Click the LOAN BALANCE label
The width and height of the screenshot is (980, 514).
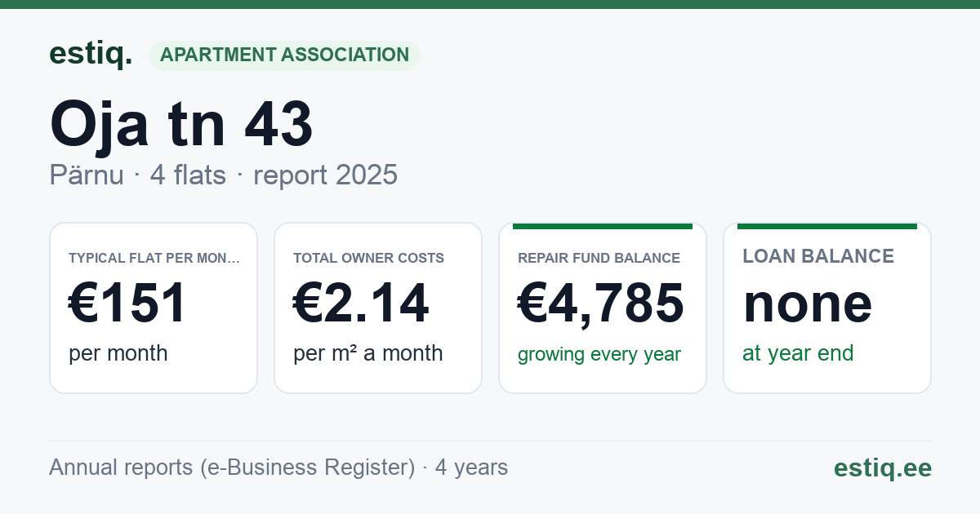pos(818,256)
